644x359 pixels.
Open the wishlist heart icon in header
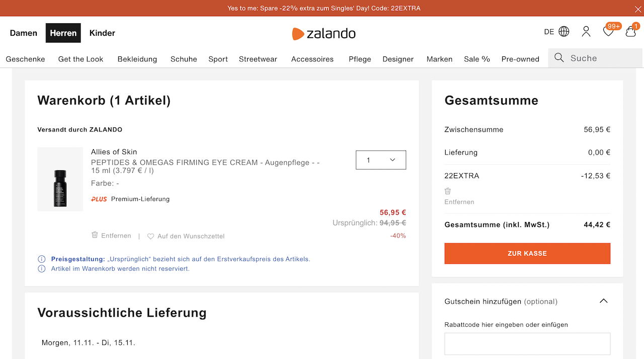pyautogui.click(x=608, y=32)
